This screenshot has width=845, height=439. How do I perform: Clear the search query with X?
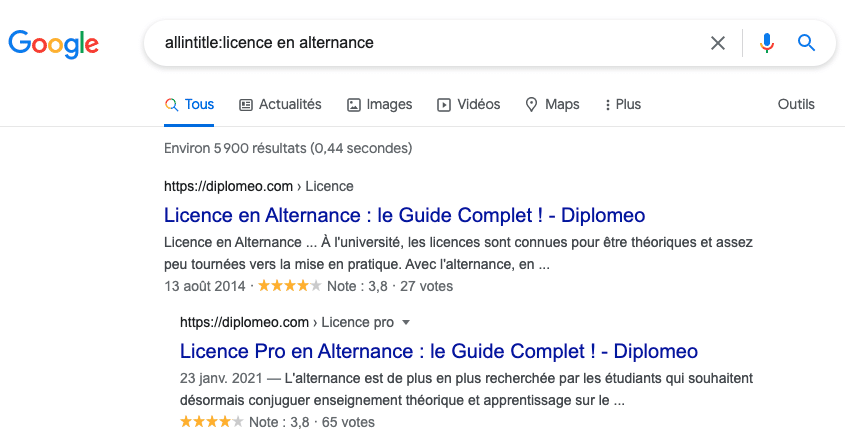(x=718, y=43)
